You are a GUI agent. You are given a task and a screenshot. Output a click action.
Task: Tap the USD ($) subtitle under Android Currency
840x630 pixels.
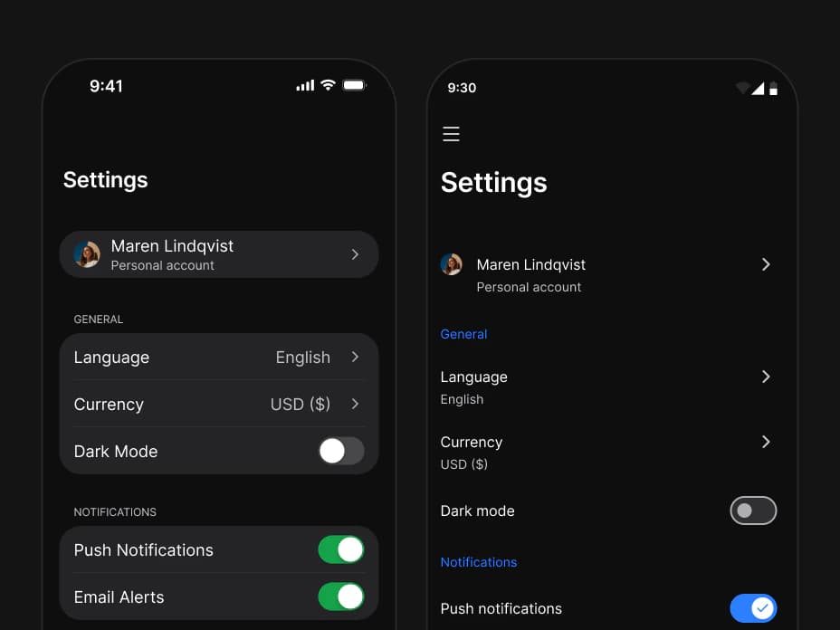[464, 464]
